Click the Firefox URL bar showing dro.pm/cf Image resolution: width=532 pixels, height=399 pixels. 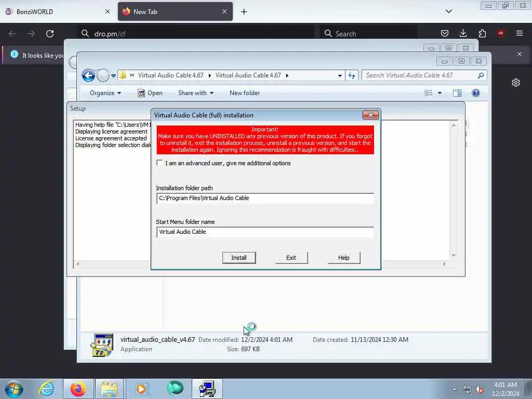[x=196, y=34]
